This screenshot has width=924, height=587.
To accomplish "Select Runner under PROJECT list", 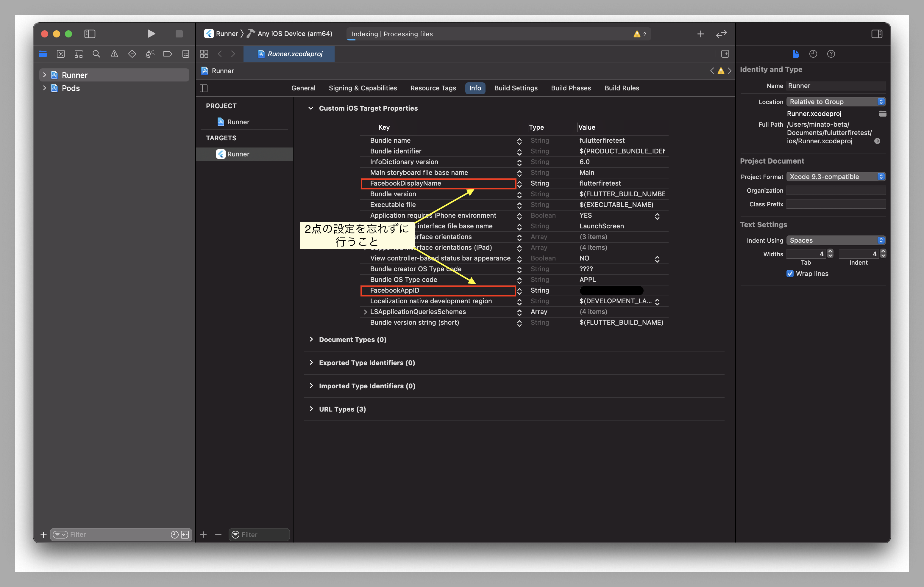I will pos(238,122).
